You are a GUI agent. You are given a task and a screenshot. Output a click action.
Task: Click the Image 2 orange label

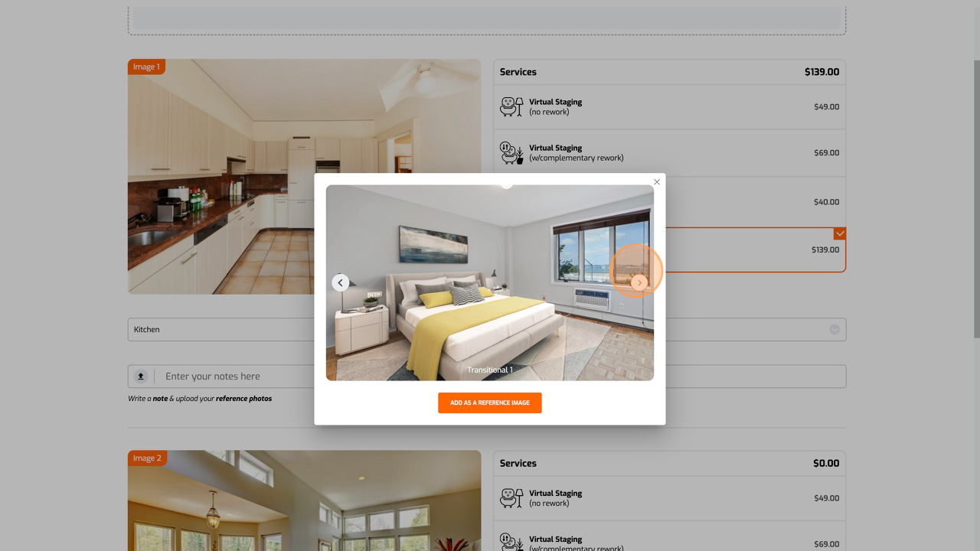147,458
